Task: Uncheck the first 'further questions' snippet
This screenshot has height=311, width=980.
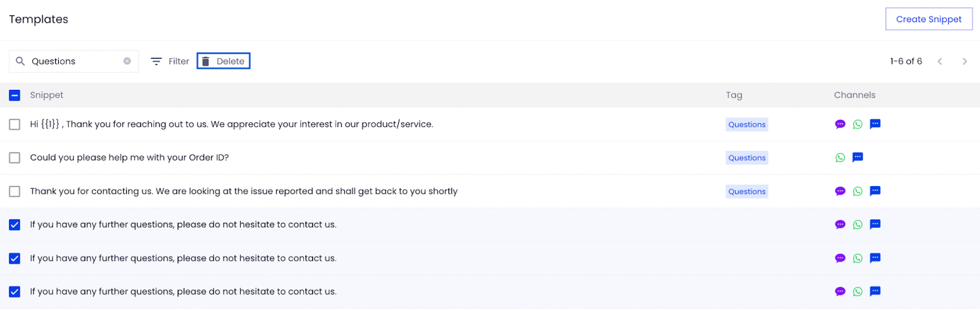Action: coord(15,225)
